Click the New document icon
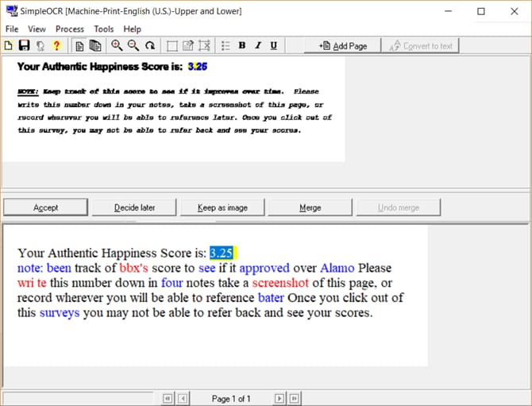532x406 pixels. tap(9, 46)
